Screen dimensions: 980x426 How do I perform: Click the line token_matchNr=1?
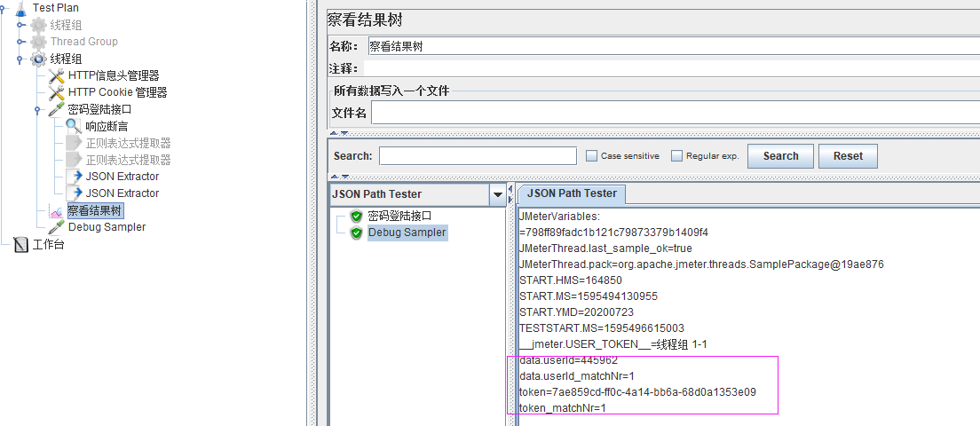[x=563, y=408]
